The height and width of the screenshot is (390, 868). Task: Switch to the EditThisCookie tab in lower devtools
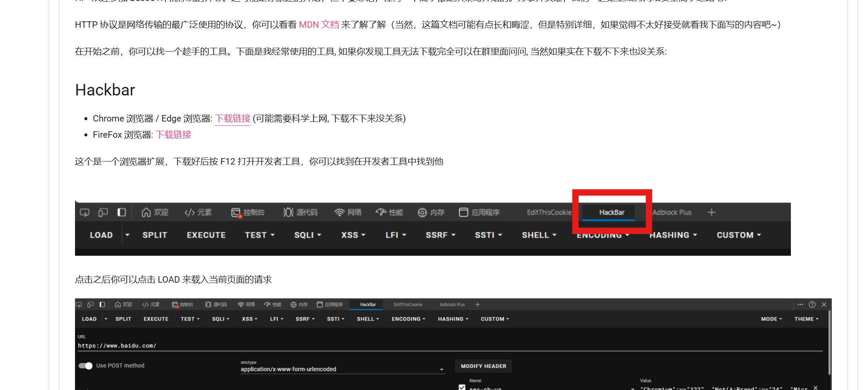[x=408, y=304]
